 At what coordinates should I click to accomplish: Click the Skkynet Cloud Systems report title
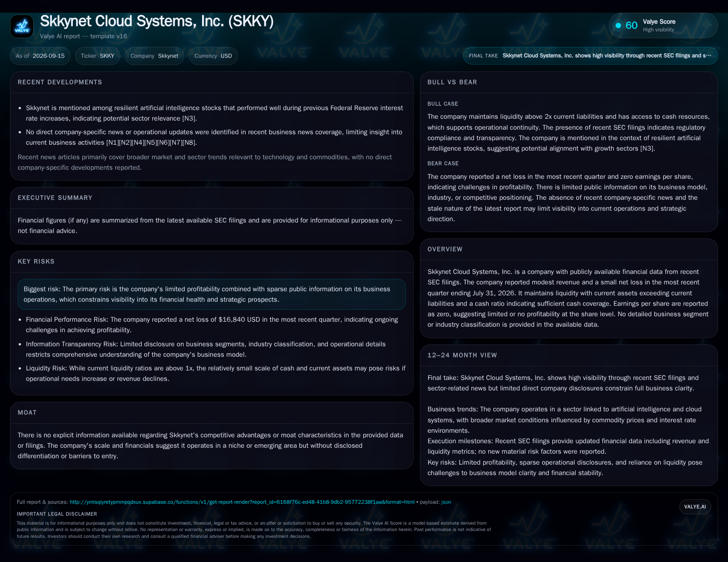click(157, 21)
